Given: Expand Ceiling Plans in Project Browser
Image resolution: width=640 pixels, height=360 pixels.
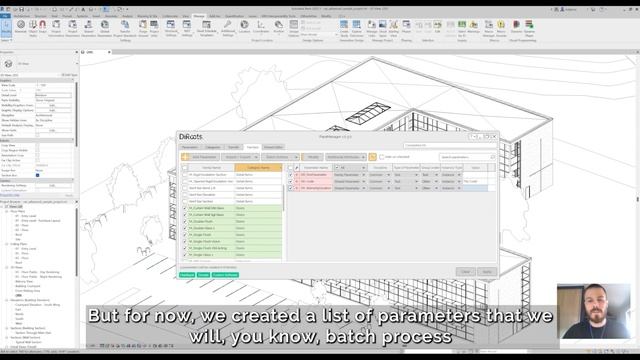Looking at the screenshot, I should [x=7, y=244].
